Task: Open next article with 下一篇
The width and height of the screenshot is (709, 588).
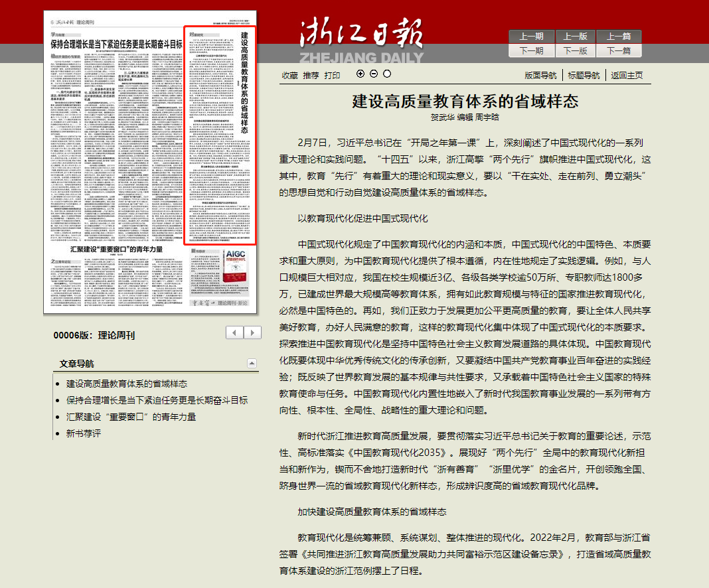Action: 618,50
